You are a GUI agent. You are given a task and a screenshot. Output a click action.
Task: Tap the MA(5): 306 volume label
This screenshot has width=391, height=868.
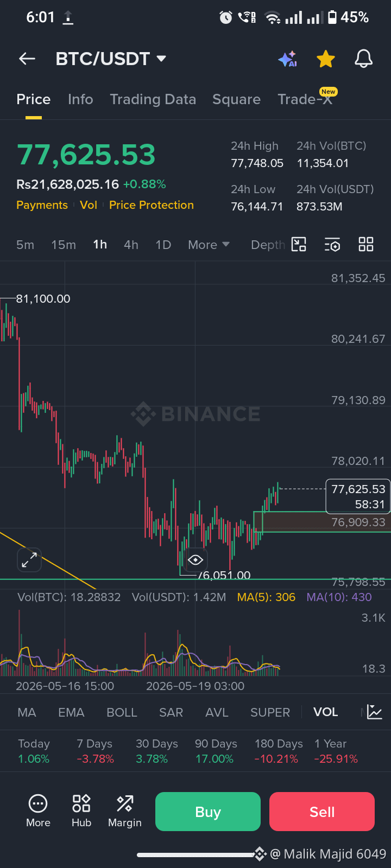pos(266,597)
